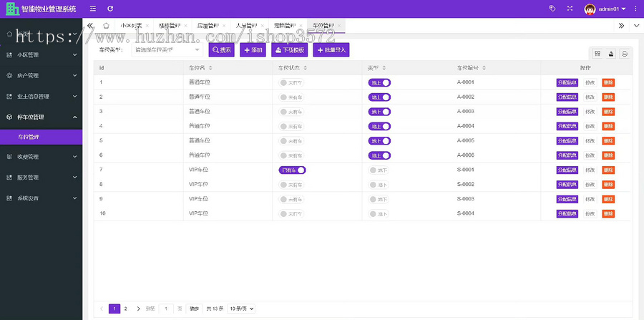Click export icon above table

point(611,54)
